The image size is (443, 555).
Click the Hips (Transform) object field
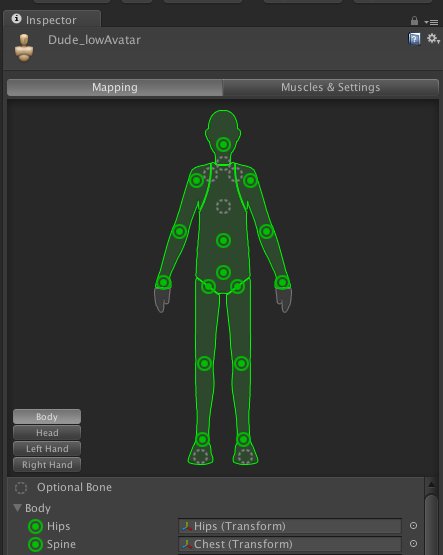[x=290, y=526]
